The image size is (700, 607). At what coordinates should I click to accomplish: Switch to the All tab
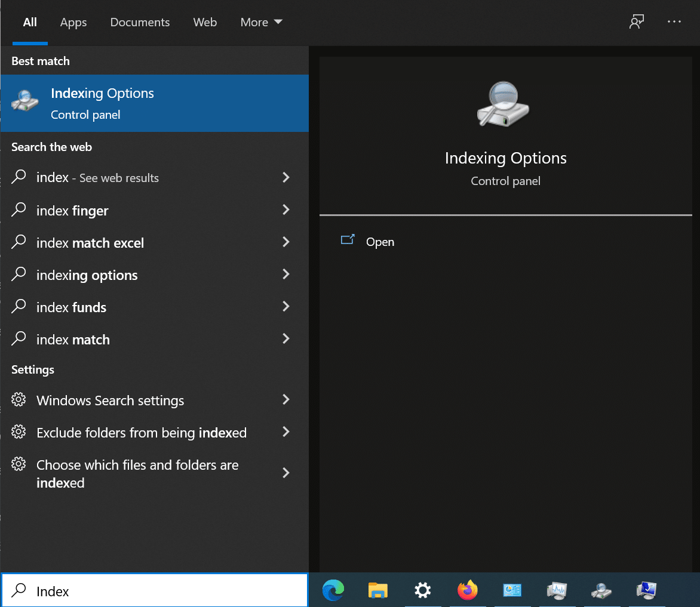(30, 22)
